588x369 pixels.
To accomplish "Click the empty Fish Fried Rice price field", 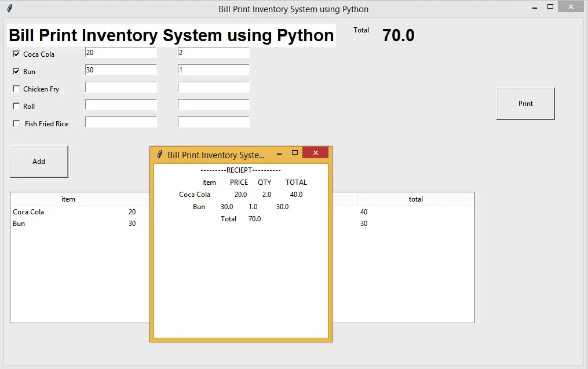I will tap(120, 122).
